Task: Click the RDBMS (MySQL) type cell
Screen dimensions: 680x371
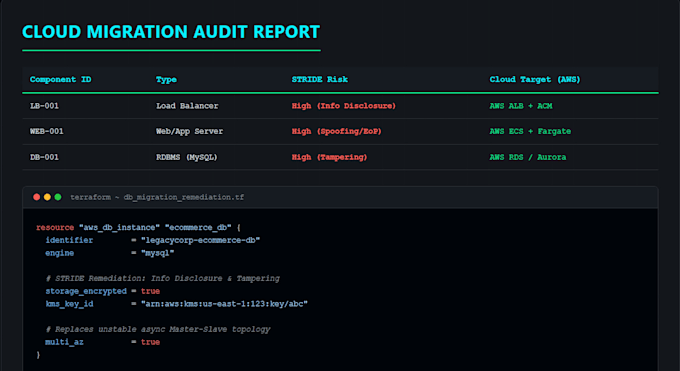Action: click(x=186, y=157)
